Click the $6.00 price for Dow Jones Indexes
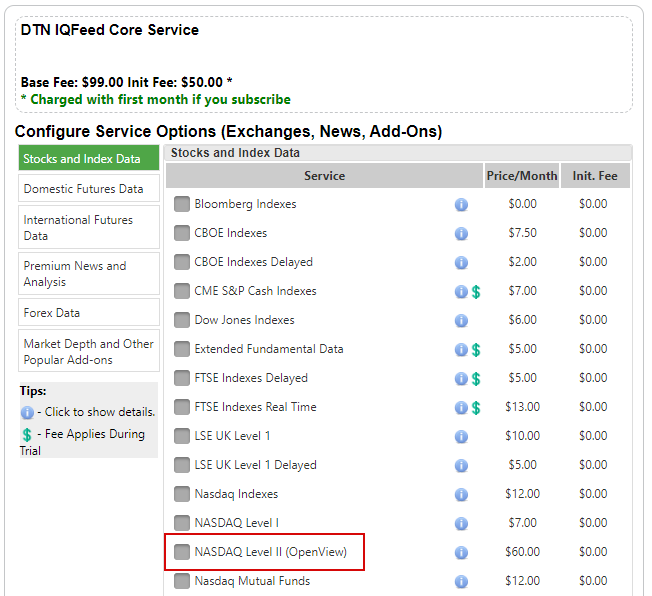652x596 pixels. tap(522, 320)
